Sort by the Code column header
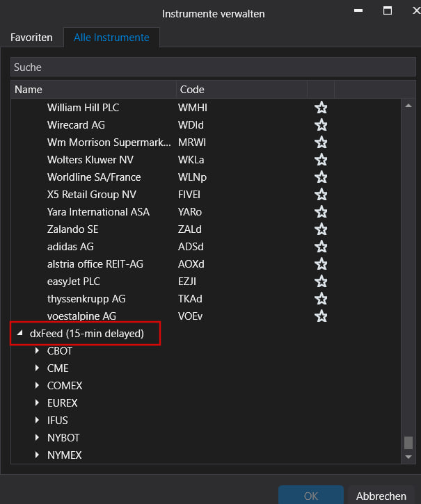The height and width of the screenshot is (504, 421). coord(241,90)
